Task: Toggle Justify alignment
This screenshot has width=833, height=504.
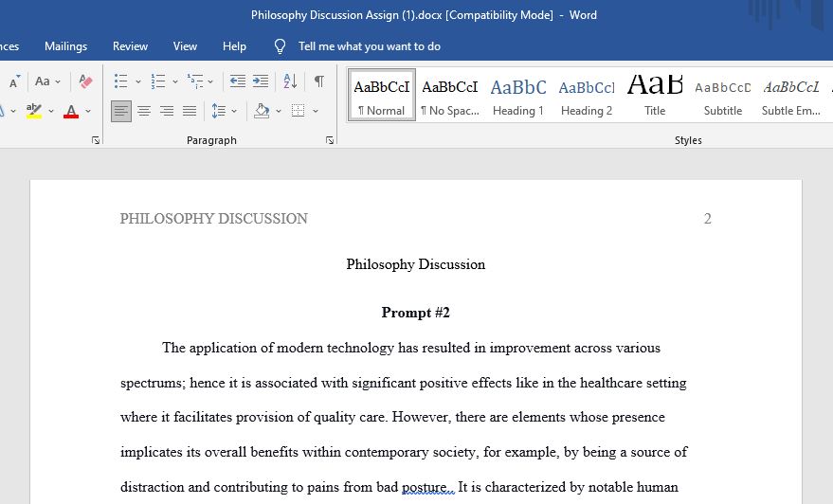Action: 190,111
